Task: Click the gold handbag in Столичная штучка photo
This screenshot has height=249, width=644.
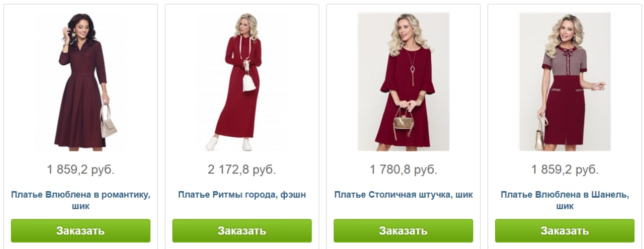Action: [404, 119]
